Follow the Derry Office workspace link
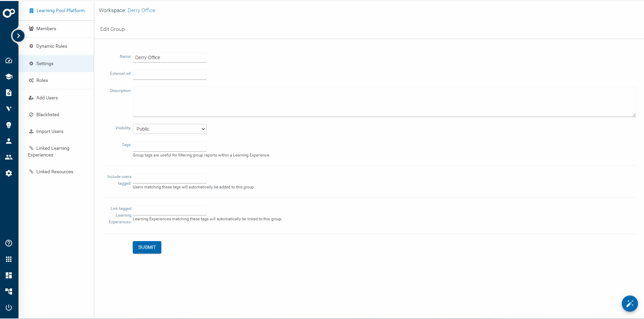The height and width of the screenshot is (319, 644). 141,10
